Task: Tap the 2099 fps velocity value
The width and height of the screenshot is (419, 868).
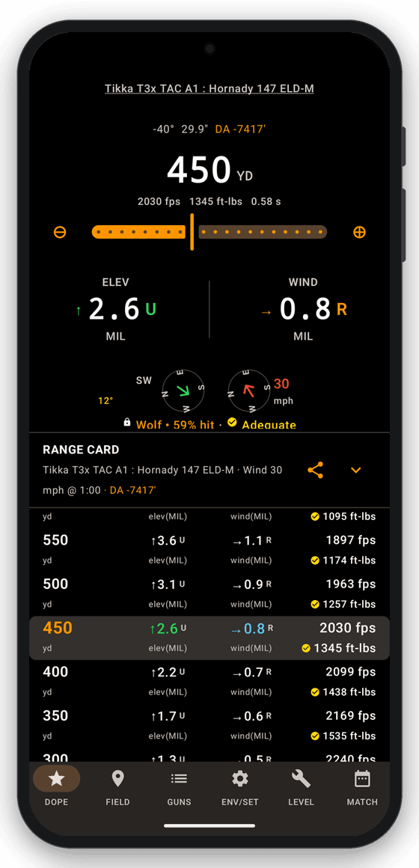Action: (351, 671)
